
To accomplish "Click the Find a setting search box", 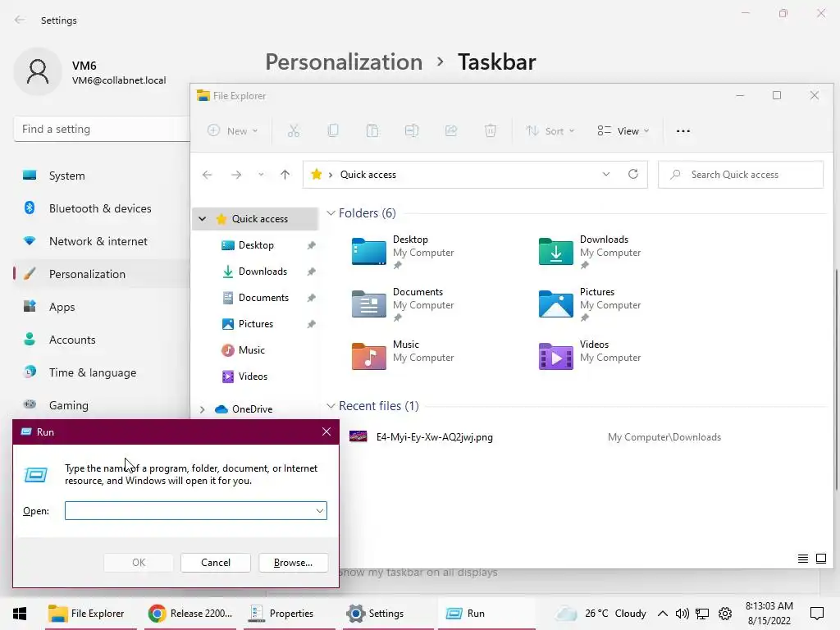I will coord(102,129).
